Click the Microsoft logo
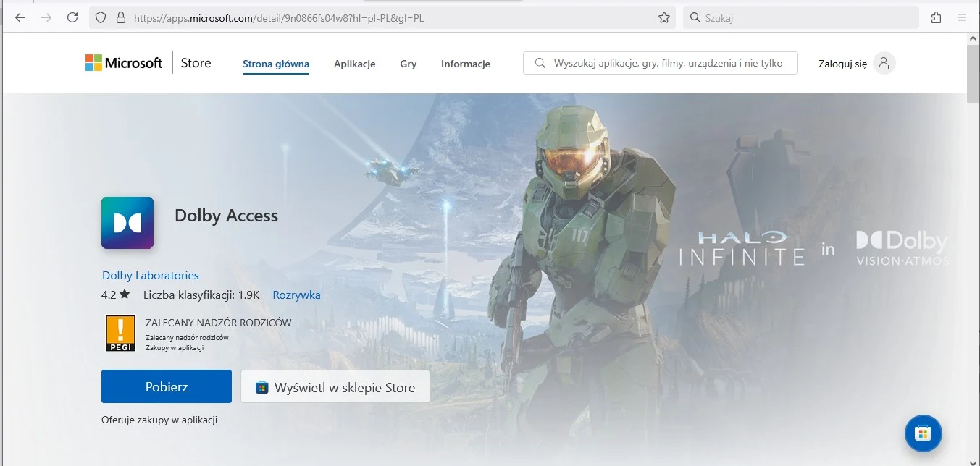 point(124,63)
